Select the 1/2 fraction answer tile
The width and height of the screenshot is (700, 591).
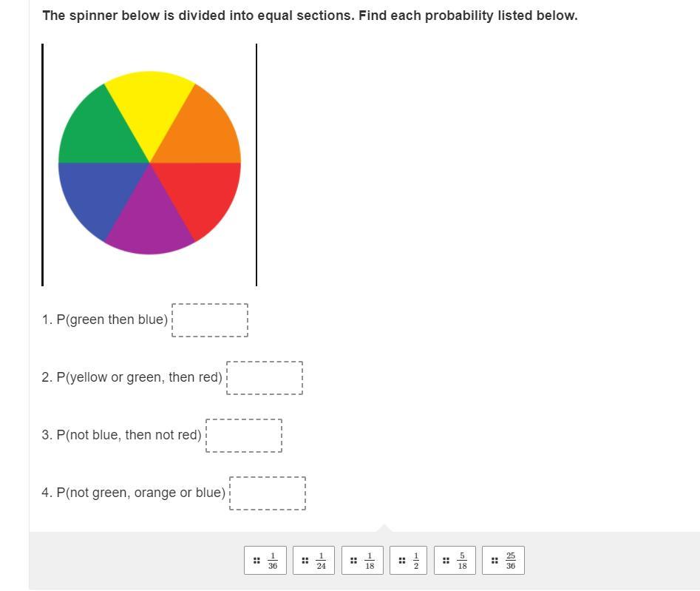pos(409,561)
